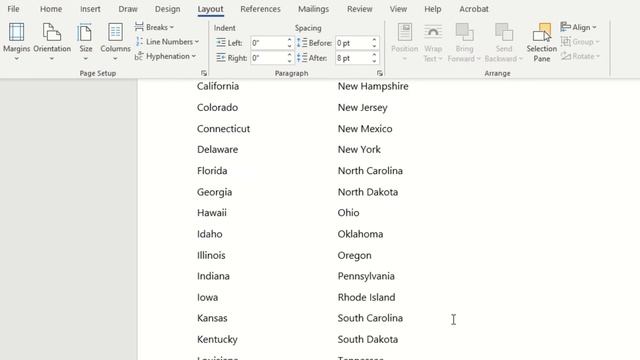Decrease Spacing After value

(374, 61)
